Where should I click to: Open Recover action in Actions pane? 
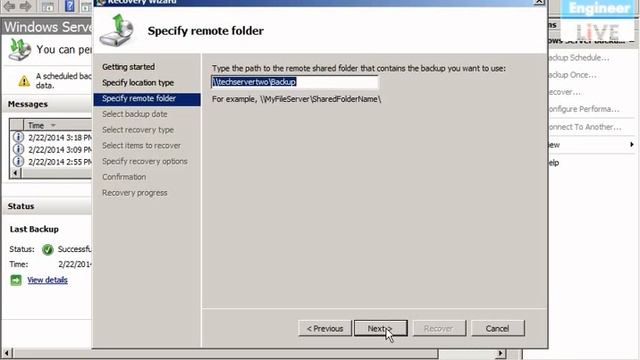coord(564,92)
